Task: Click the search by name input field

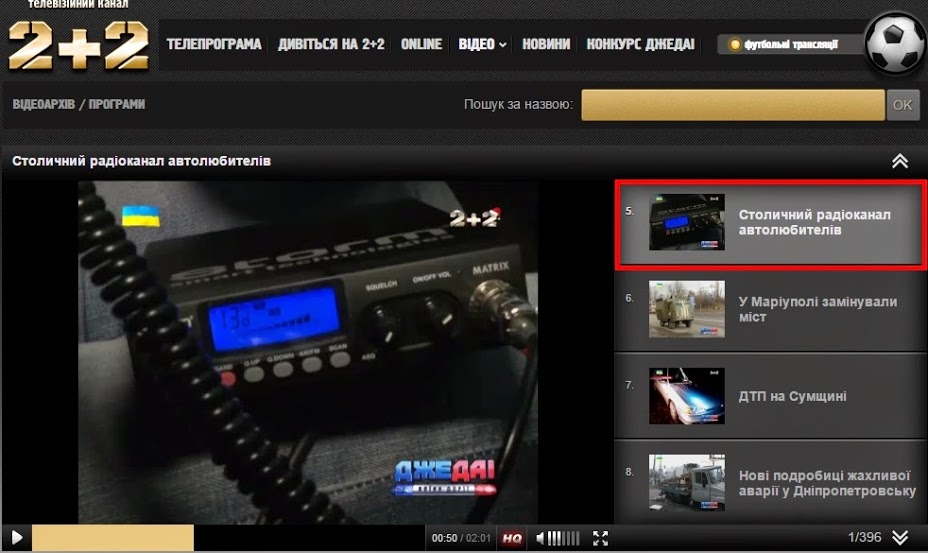Action: [733, 105]
